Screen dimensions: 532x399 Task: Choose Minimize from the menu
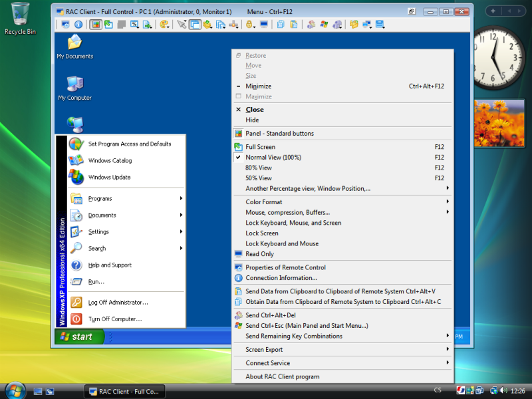[342, 86]
